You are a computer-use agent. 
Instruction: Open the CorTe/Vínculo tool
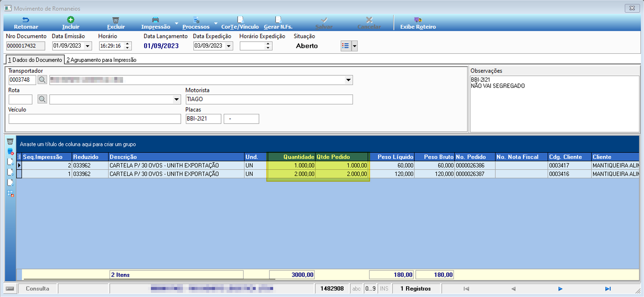240,20
